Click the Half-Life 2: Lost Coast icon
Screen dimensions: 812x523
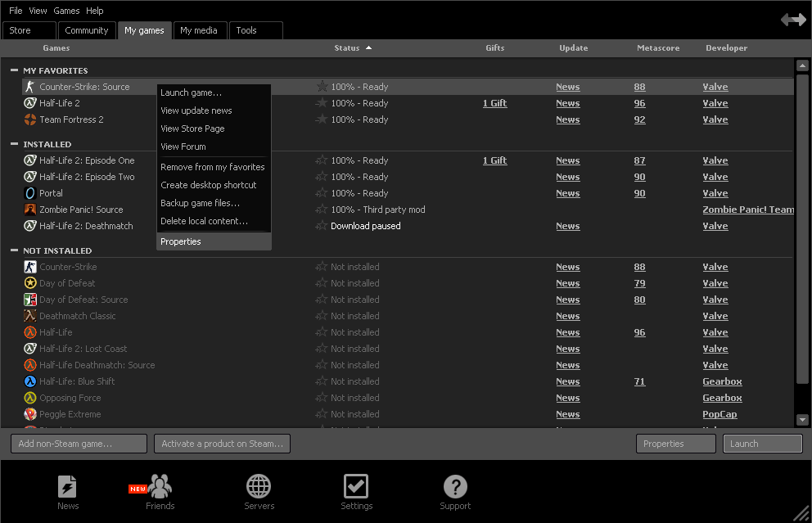tap(30, 349)
